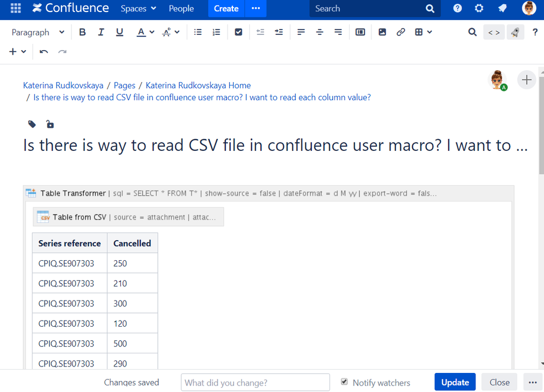Open page restrictions lock icon

tap(50, 124)
